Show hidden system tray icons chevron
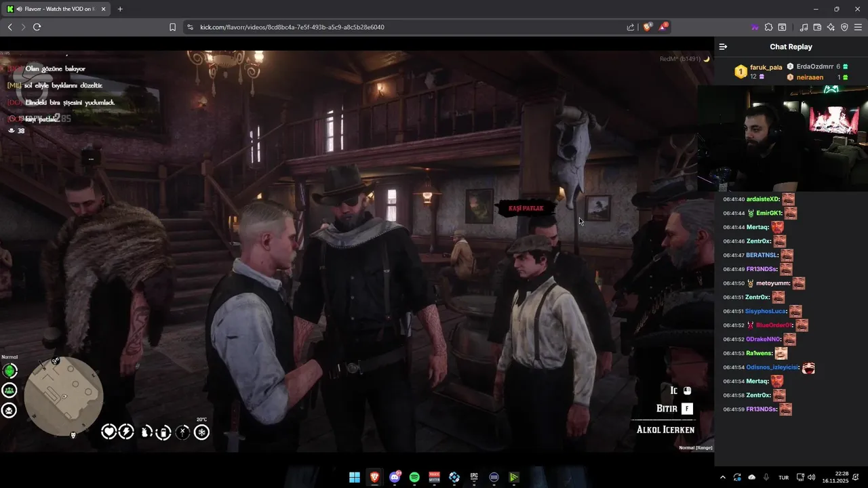Screen dimensions: 868x488 point(722,477)
